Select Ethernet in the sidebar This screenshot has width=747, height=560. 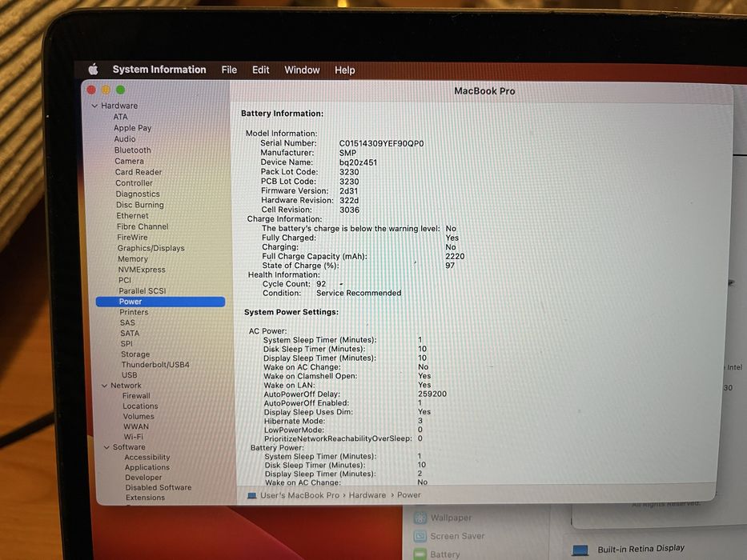coord(132,216)
